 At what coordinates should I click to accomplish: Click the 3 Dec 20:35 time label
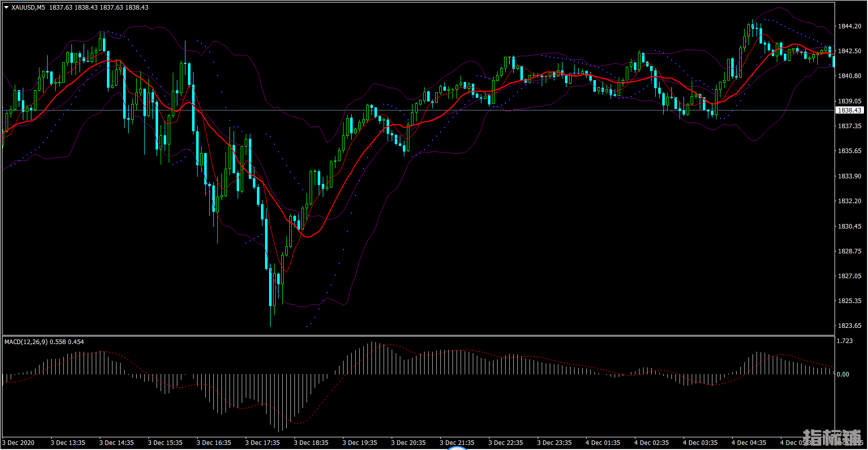click(408, 443)
